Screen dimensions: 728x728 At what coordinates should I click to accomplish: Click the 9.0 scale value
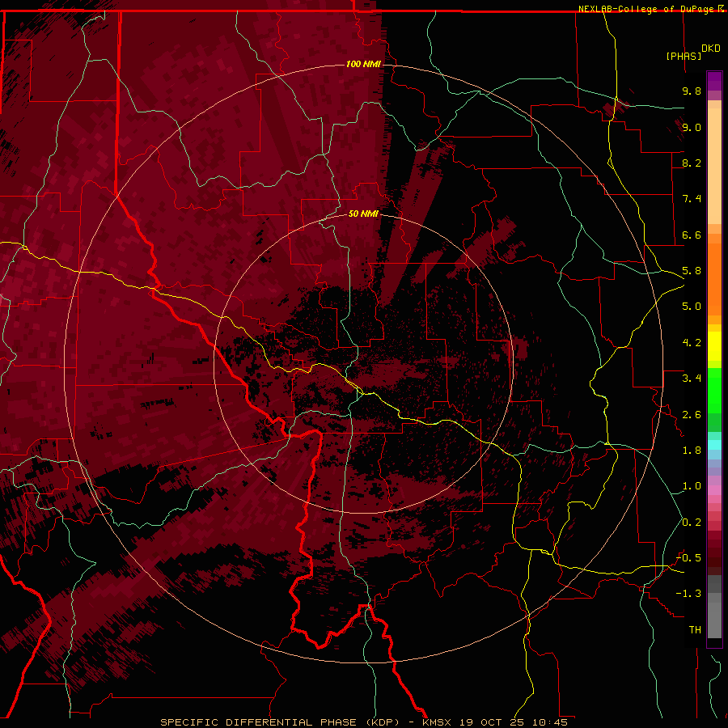(x=692, y=127)
